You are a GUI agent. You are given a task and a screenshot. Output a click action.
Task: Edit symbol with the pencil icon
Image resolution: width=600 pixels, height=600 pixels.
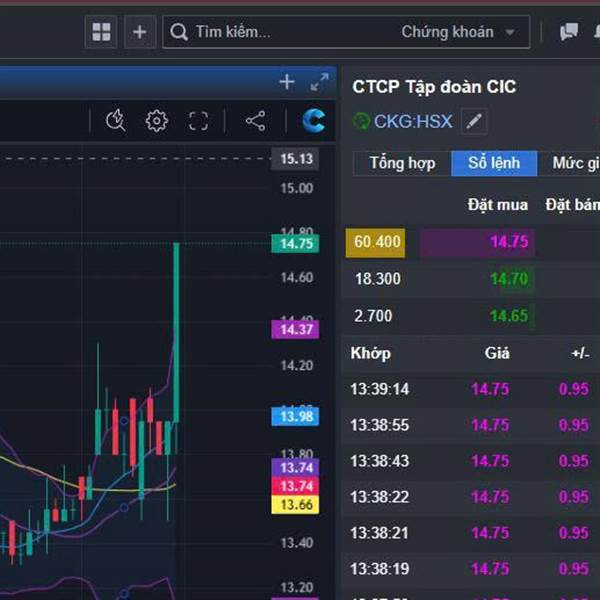tap(474, 121)
